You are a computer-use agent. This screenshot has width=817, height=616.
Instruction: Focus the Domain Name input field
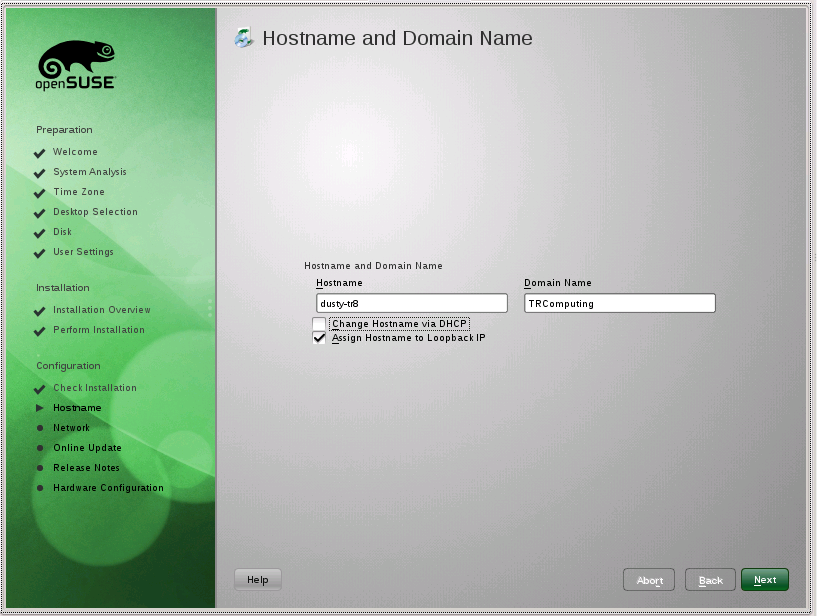620,303
